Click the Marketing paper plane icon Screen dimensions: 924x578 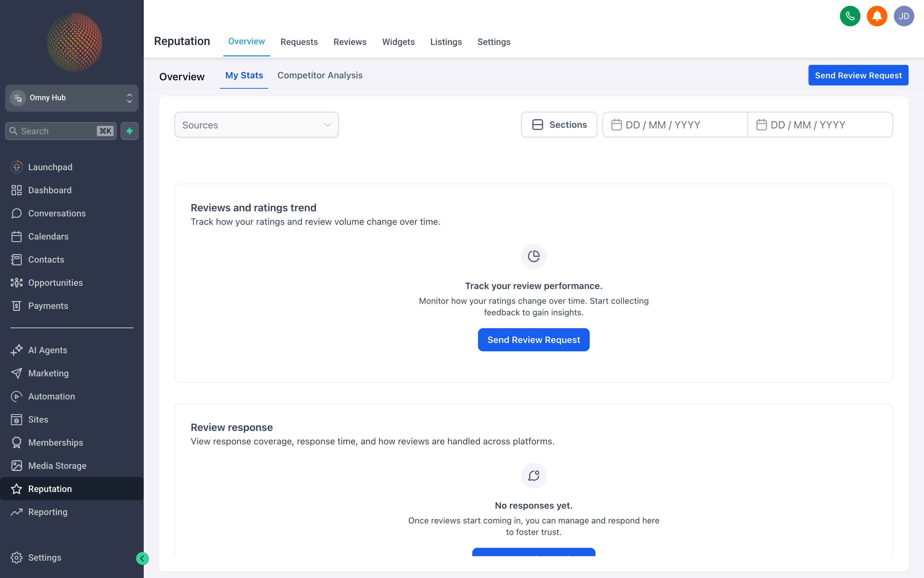16,373
